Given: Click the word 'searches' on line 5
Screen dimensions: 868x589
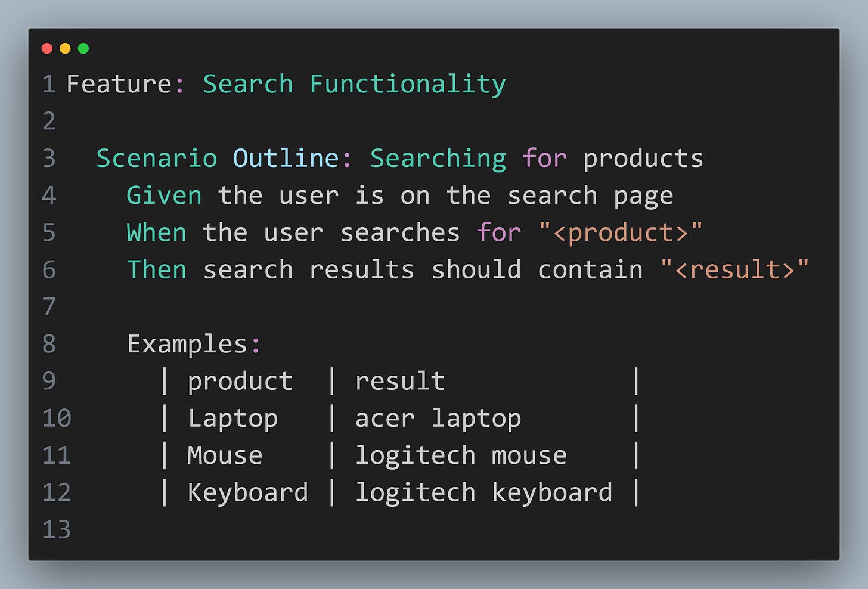Looking at the screenshot, I should [x=400, y=232].
